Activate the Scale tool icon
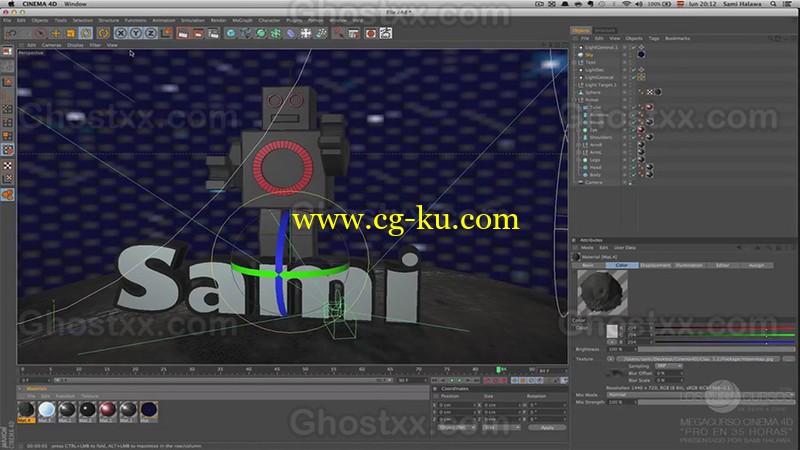800x450 pixels. (70, 33)
